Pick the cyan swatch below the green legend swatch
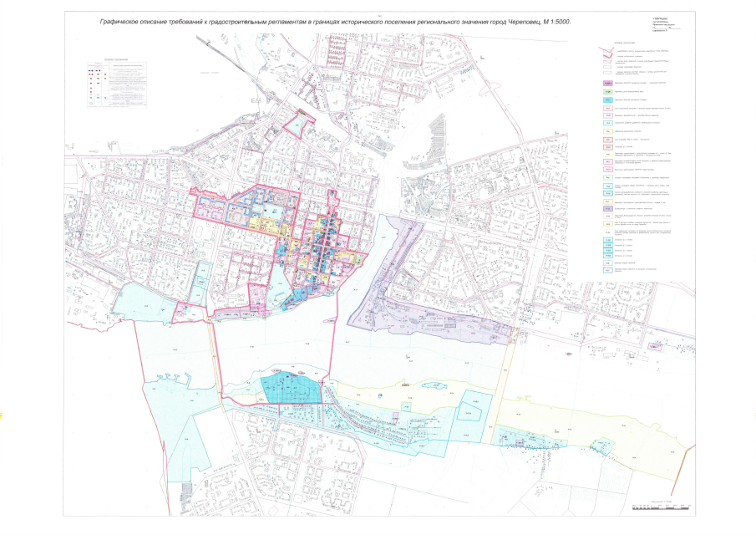Viewport: 756px width, 535px height. pyautogui.click(x=608, y=99)
